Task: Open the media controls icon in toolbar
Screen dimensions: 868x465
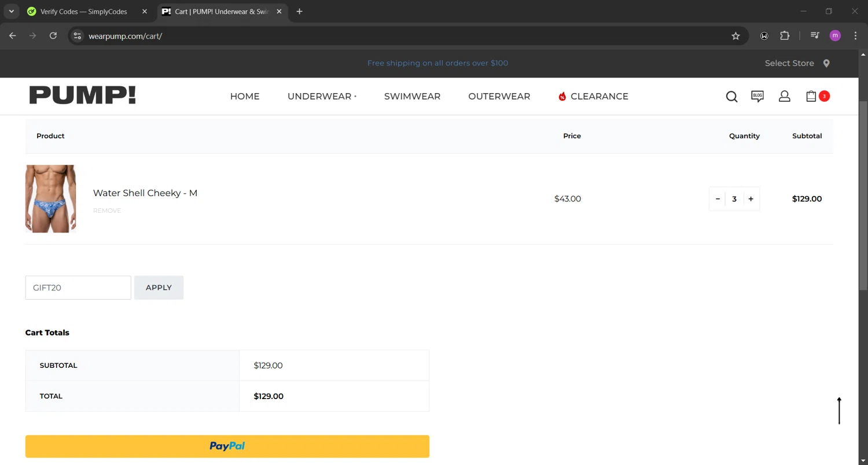Action: coord(815,36)
